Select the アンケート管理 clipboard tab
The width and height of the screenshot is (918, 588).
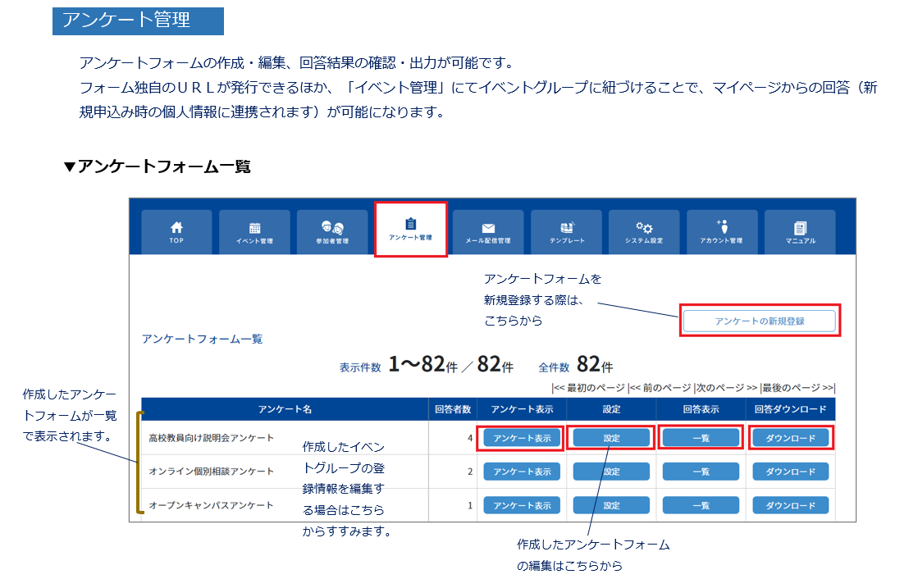(x=410, y=230)
